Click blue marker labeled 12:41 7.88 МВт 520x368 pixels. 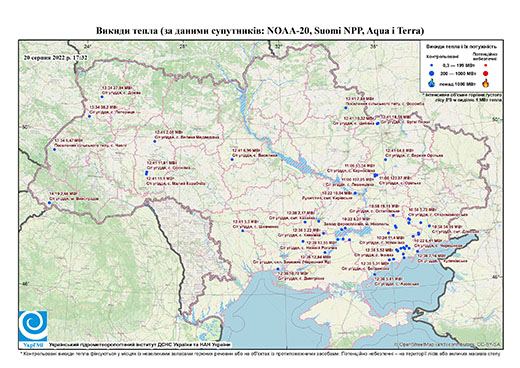pos(346,108)
